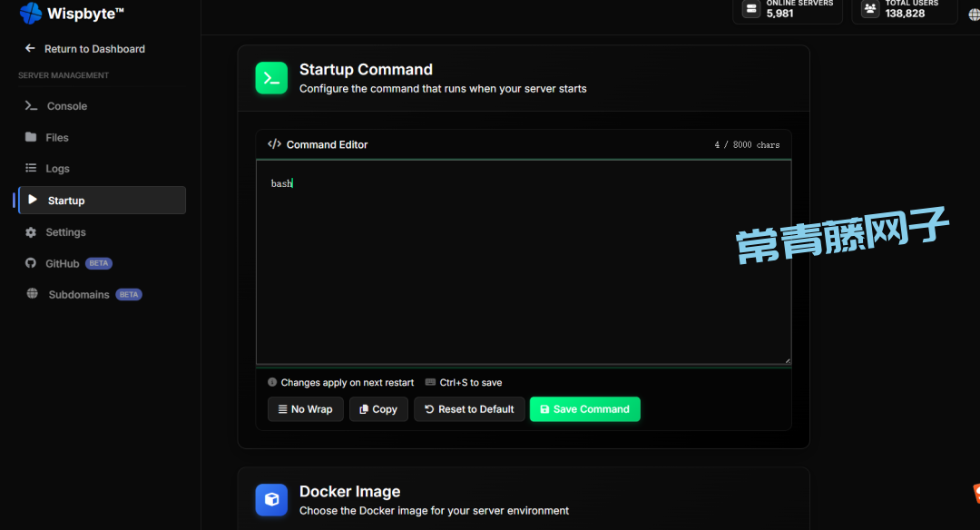Toggle No Wrap in command editor
Screen dimensions: 980x530
(306, 409)
